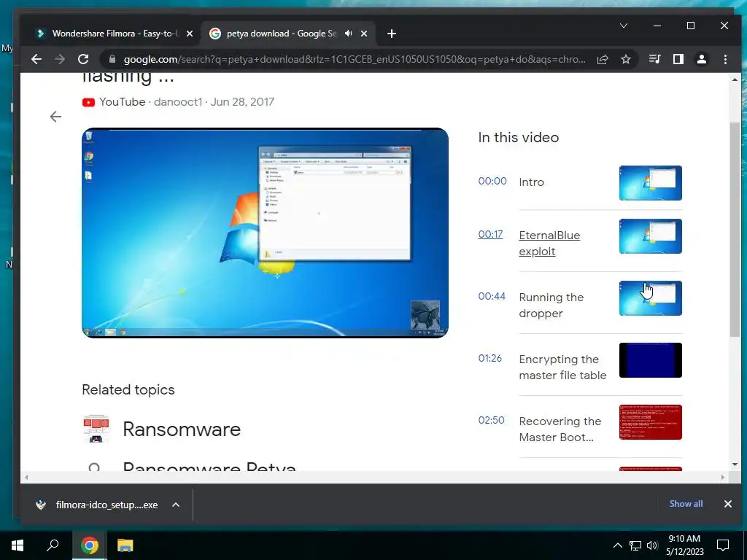Screen dimensions: 747x560
Task: Show hidden system tray icons
Action: click(x=617, y=545)
